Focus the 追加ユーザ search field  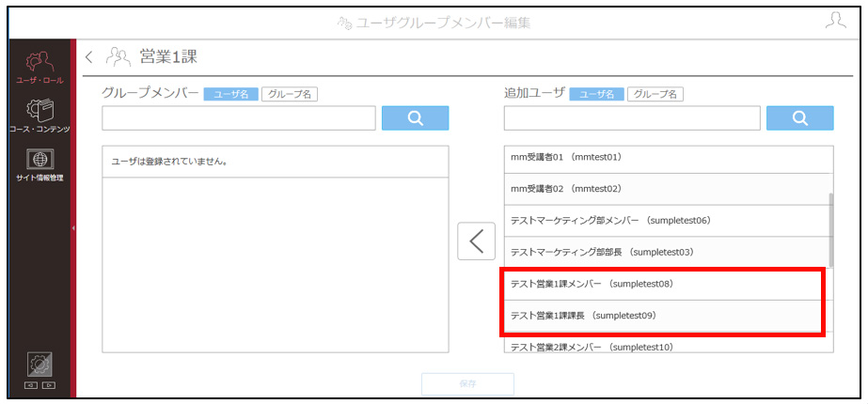(x=632, y=117)
